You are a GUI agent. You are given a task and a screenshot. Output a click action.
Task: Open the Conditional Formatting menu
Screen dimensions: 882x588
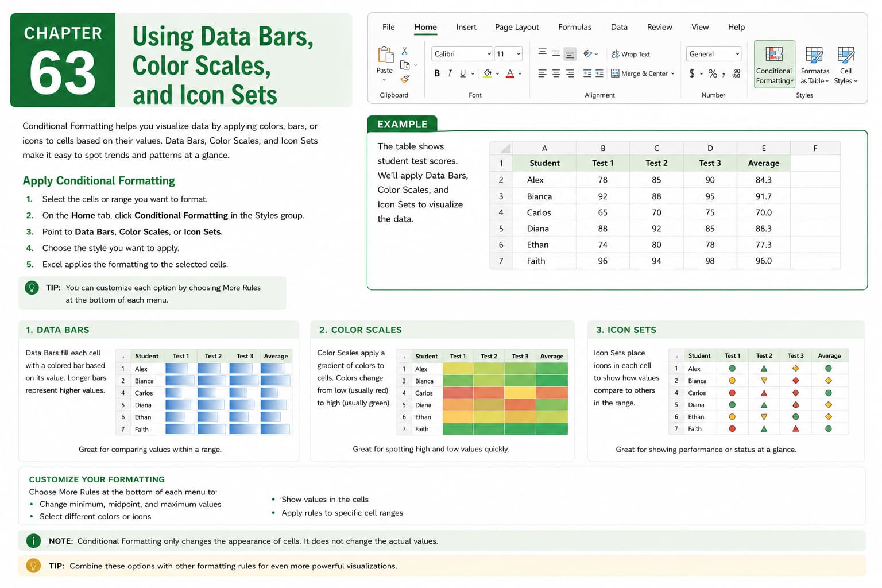[x=774, y=64]
